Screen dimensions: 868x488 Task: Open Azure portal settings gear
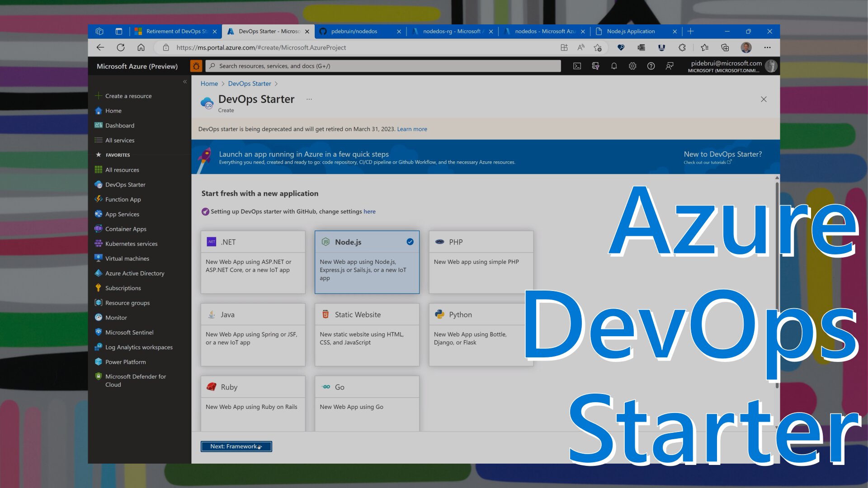632,66
